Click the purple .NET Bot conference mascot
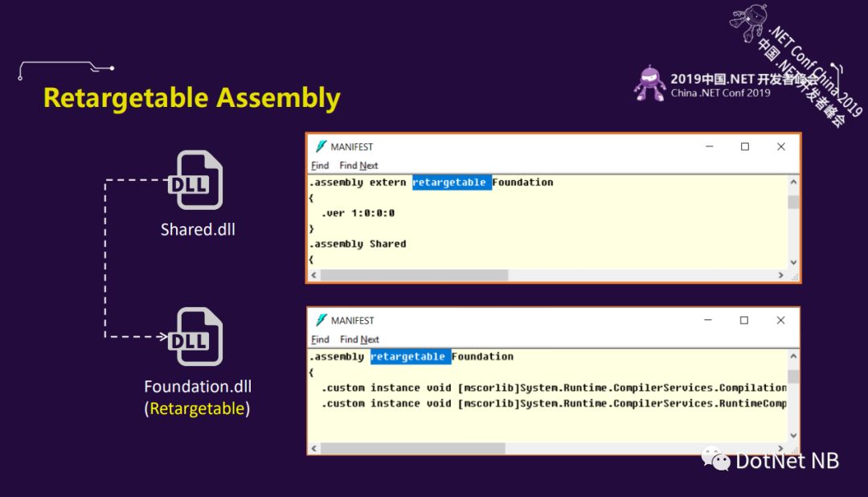 [650, 84]
